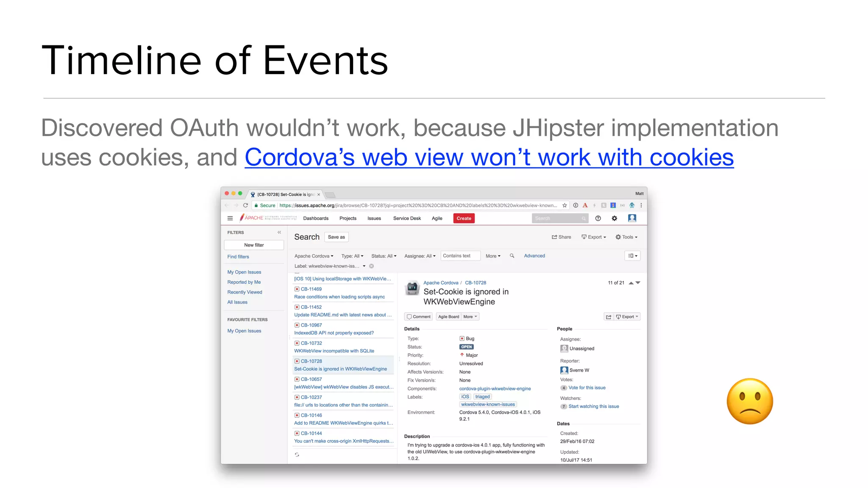Go to previous issue arrow

(631, 283)
